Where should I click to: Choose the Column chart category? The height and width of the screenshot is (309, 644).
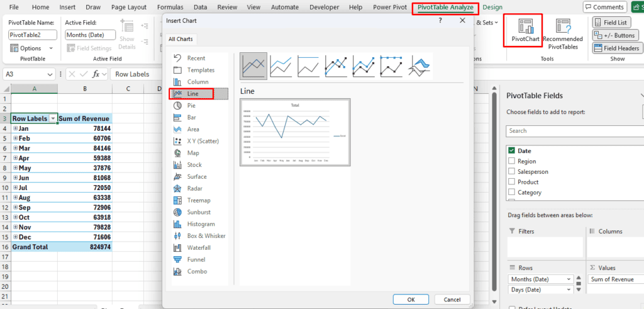[199, 82]
